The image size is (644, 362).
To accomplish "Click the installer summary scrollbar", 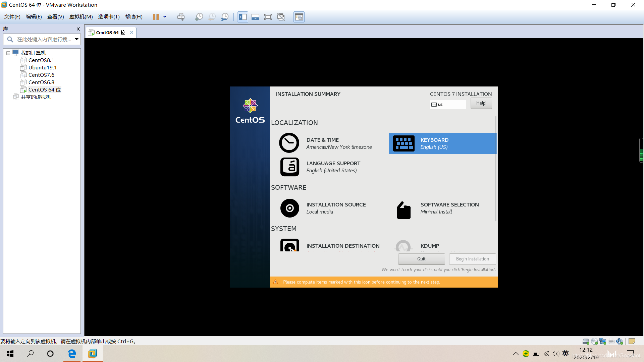I will [x=496, y=169].
